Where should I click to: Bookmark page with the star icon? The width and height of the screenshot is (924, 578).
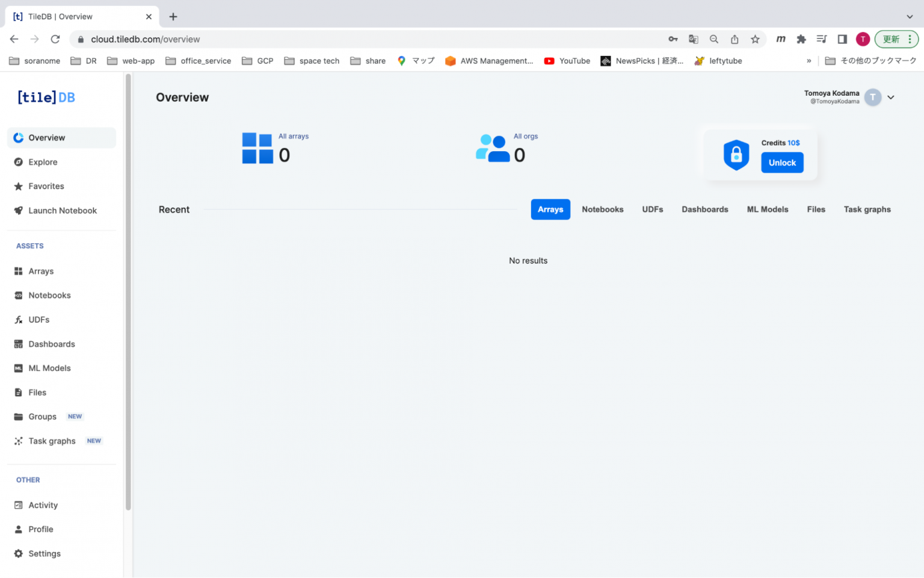click(x=755, y=39)
